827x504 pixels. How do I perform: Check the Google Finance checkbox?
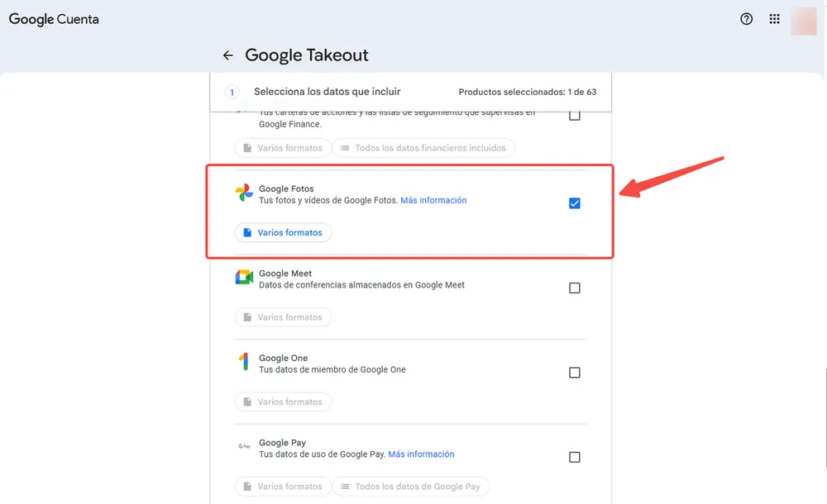coord(575,116)
